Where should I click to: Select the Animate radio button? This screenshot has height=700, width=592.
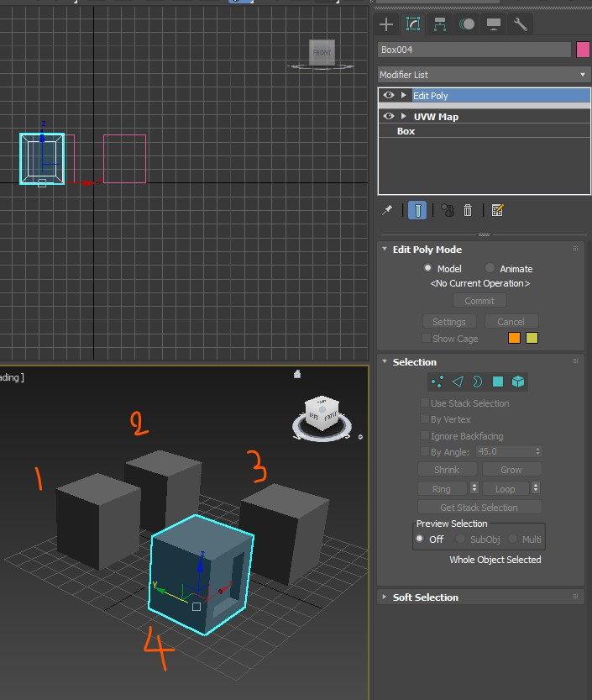pyautogui.click(x=490, y=268)
